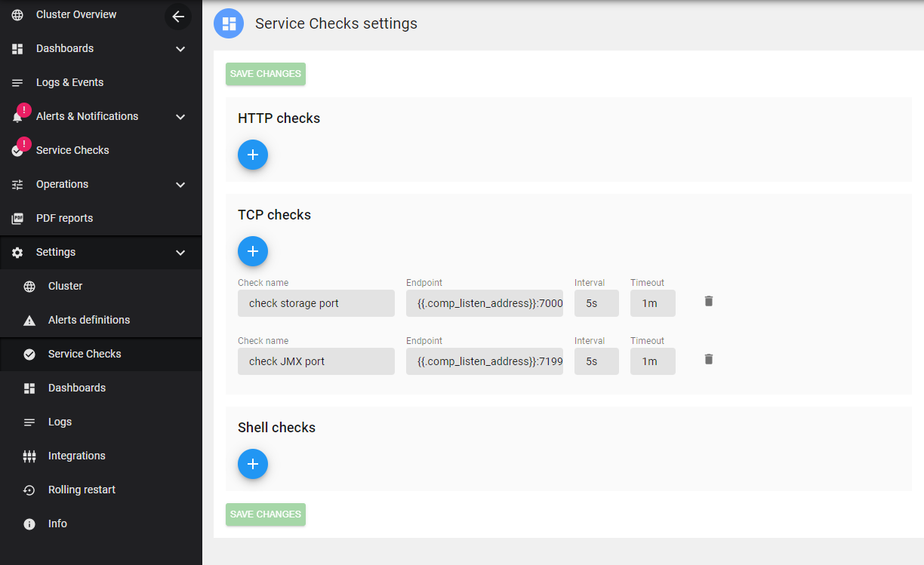Go to Alerts definitions settings
Image resolution: width=924 pixels, height=565 pixels.
88,320
